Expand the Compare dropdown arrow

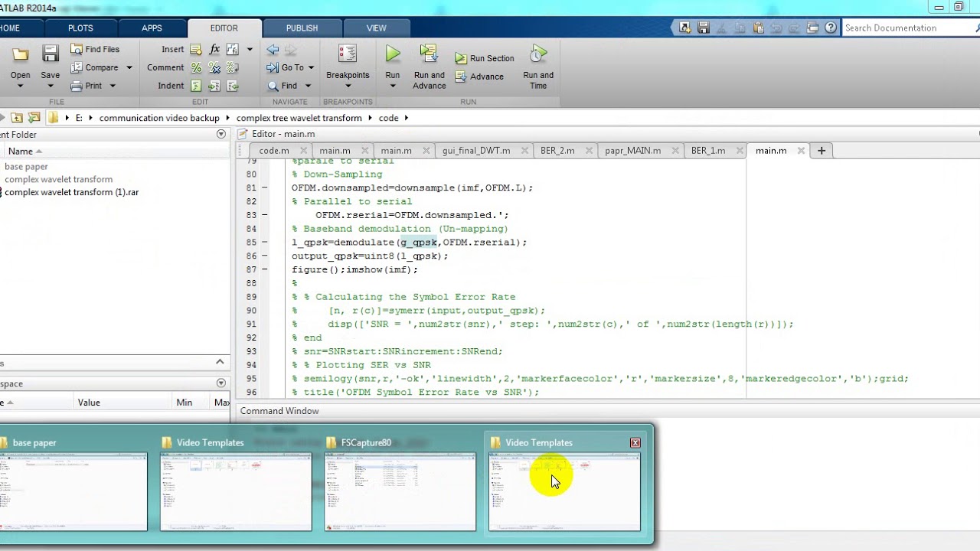129,67
